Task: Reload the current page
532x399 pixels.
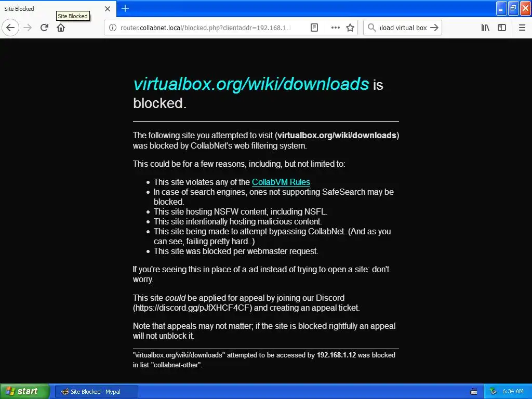Action: tap(44, 28)
